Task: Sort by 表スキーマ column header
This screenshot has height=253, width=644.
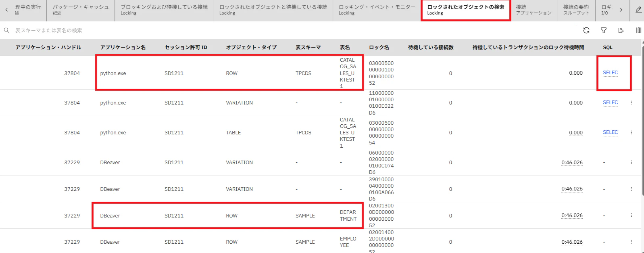Action: [308, 48]
